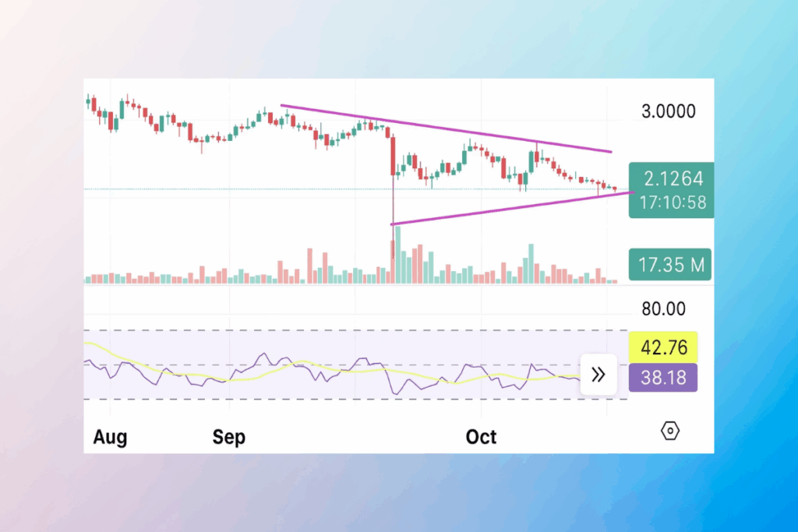Open the chart settings hexagon icon
This screenshot has height=532, width=798.
click(671, 430)
